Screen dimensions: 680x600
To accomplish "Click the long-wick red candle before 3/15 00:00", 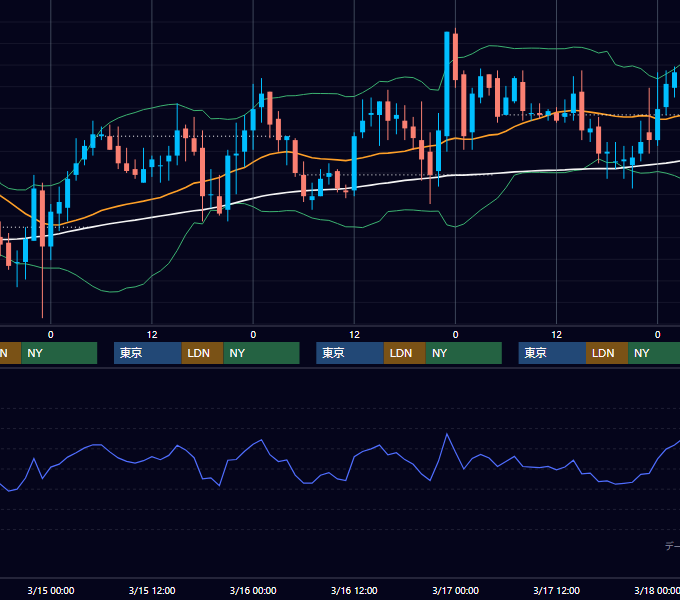I will point(42,217).
